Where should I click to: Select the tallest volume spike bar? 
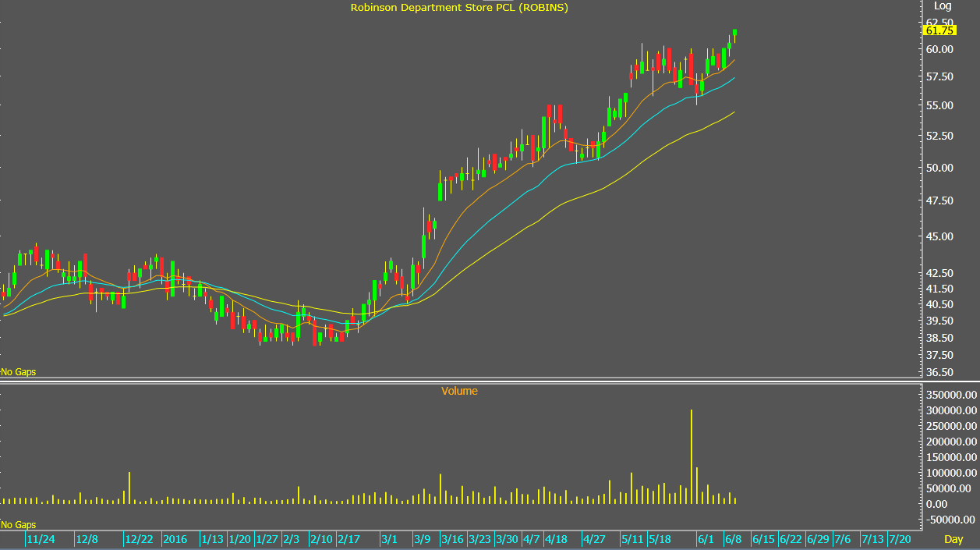(x=692, y=456)
